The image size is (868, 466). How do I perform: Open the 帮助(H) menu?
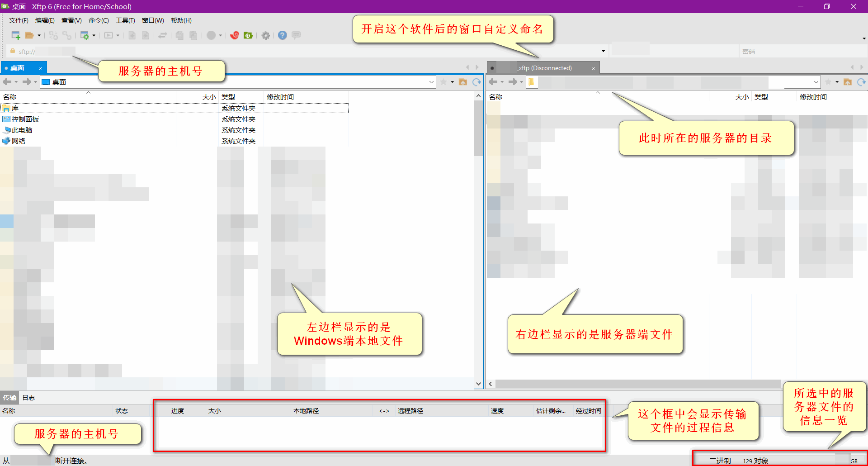[x=181, y=20]
